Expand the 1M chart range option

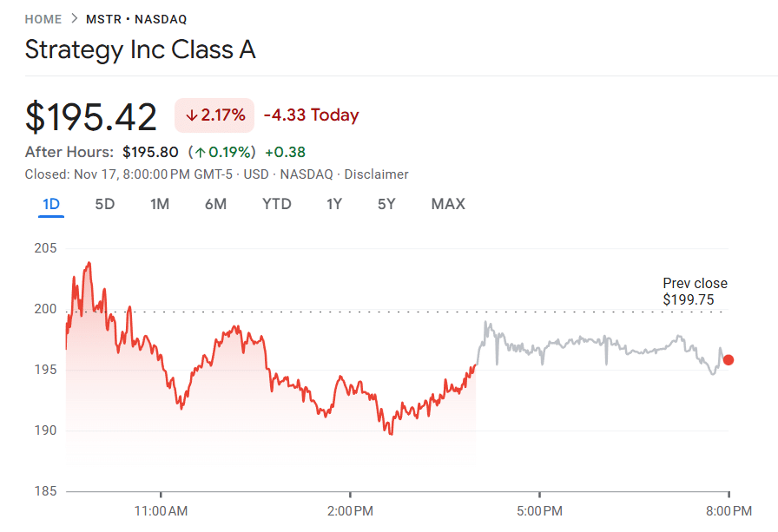160,204
